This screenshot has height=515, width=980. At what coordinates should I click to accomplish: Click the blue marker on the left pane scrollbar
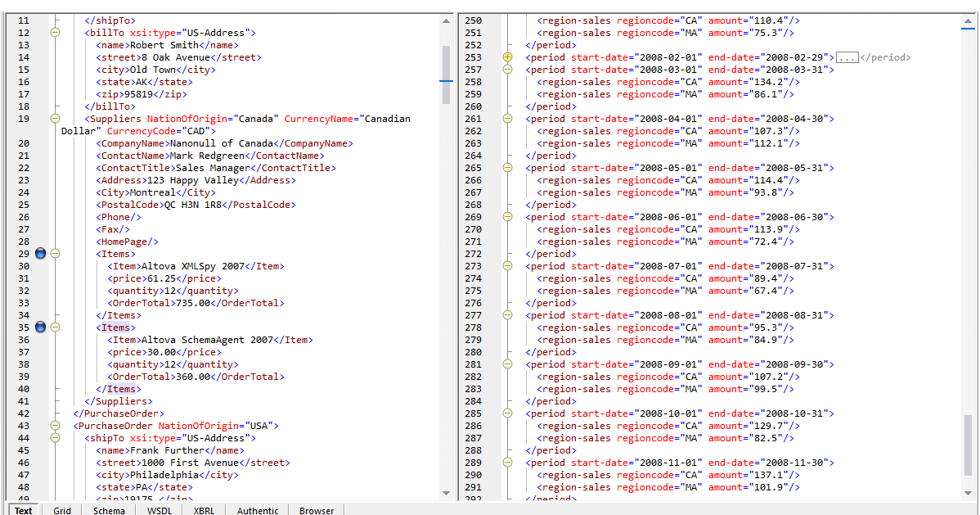[x=447, y=82]
